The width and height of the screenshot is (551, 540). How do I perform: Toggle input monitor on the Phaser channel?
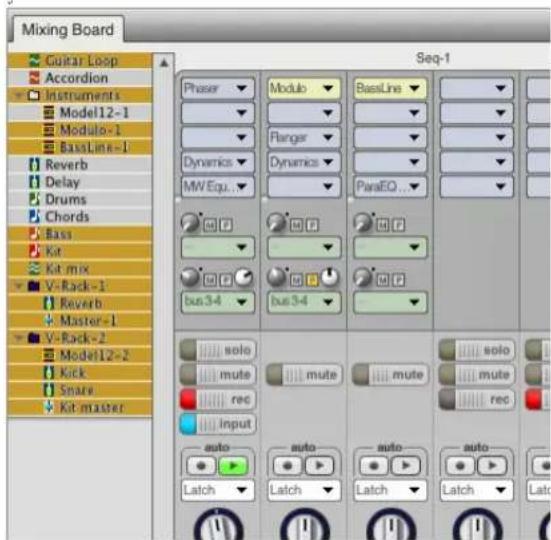coord(218,424)
